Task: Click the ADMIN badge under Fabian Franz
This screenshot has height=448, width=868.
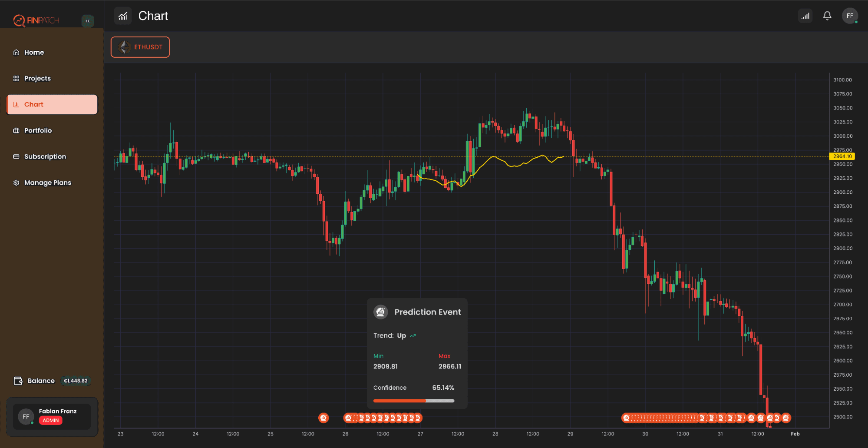Action: 50,420
